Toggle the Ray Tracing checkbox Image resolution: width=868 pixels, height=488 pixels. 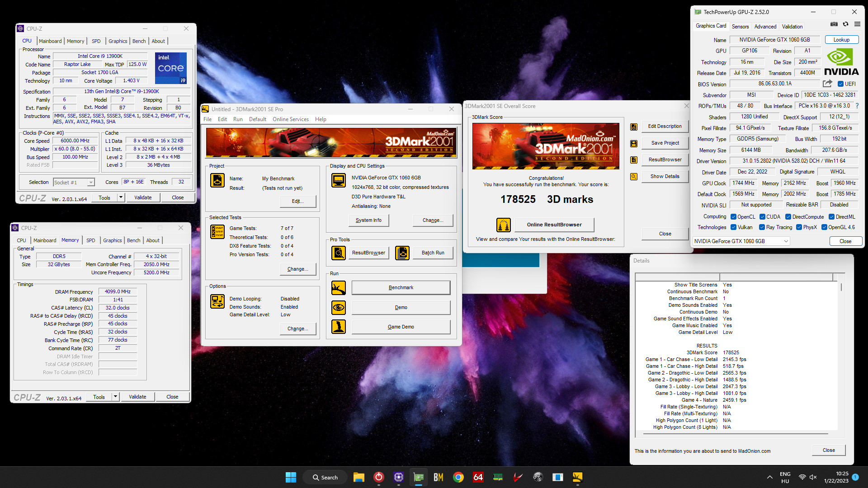(762, 227)
